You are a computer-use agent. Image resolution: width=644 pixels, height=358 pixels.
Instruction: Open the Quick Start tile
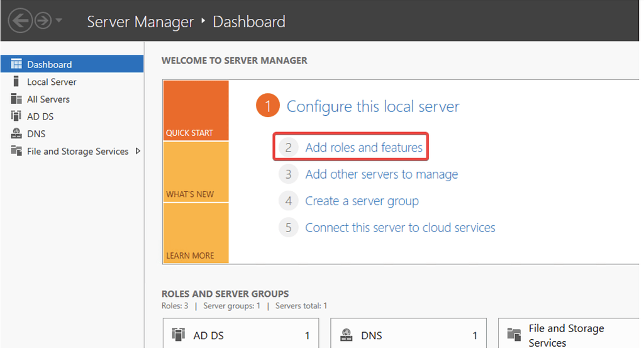click(196, 111)
